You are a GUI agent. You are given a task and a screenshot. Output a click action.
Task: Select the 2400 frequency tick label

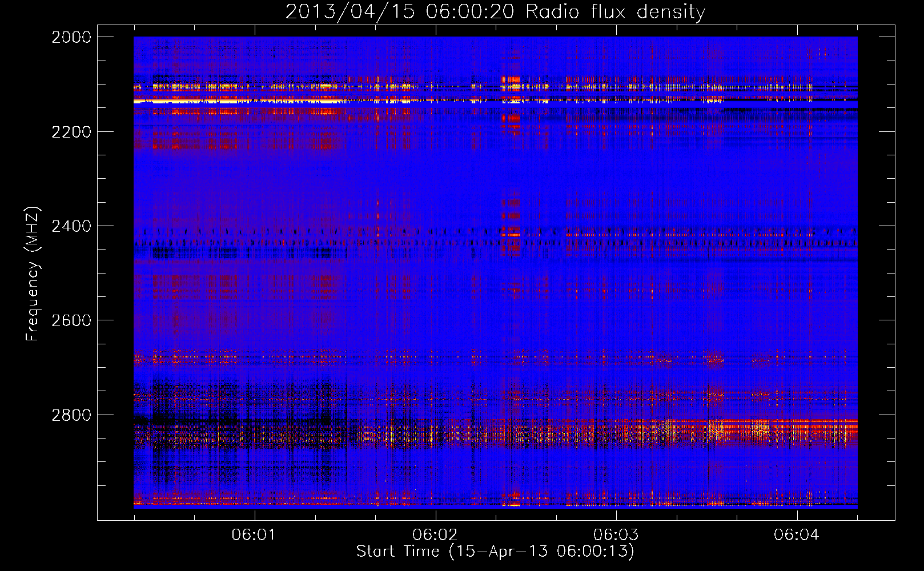coord(71,226)
